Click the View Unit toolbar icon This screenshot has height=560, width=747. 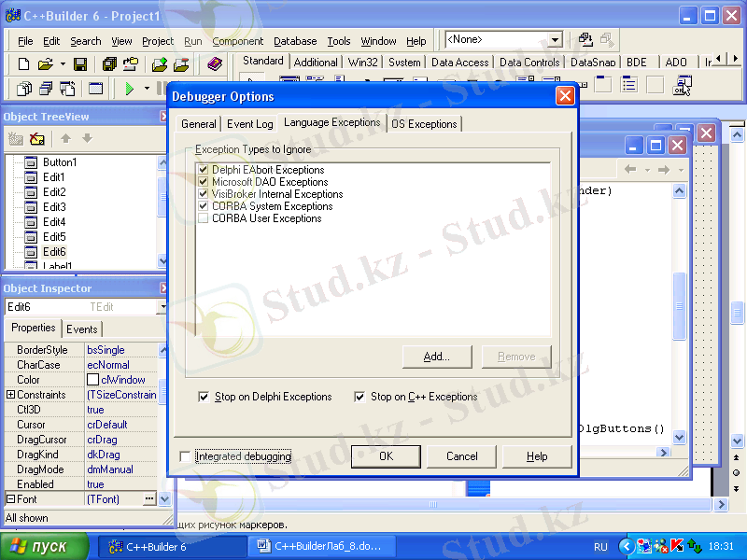click(x=24, y=89)
